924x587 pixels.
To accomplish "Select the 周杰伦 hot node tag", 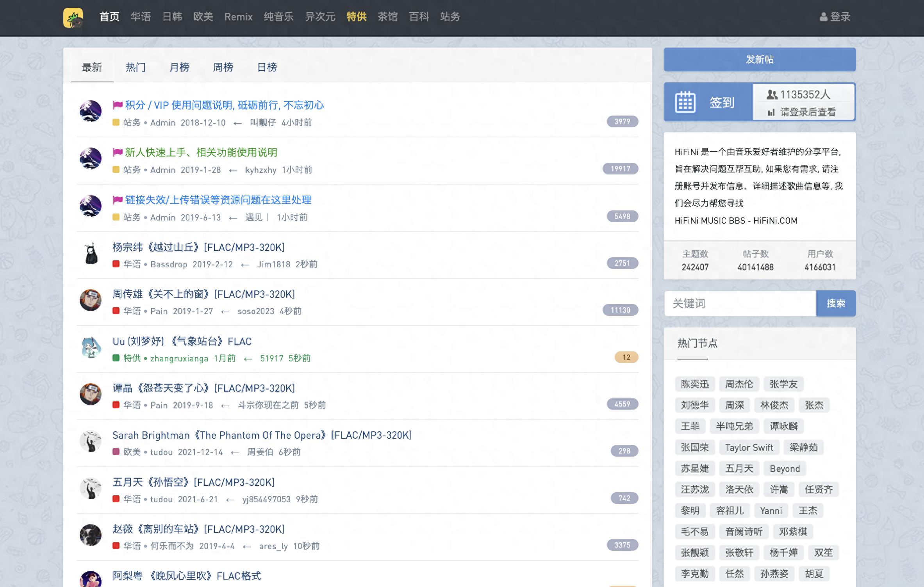I will pos(739,384).
